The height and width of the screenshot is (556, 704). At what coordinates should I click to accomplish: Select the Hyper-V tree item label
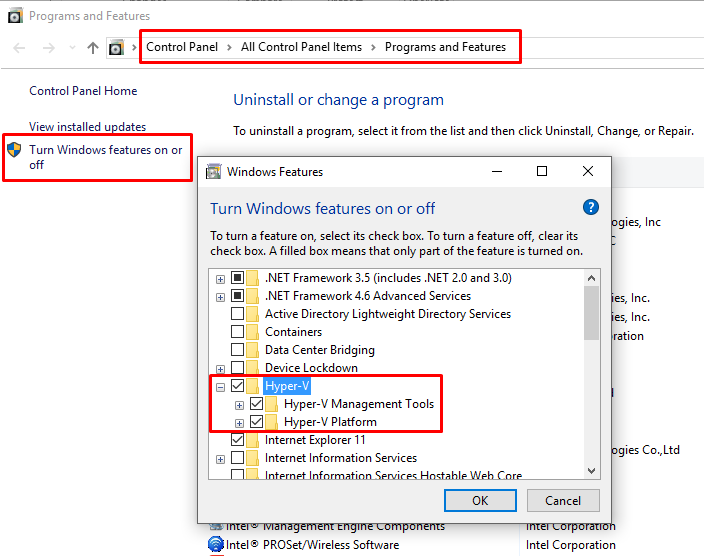pyautogui.click(x=287, y=386)
